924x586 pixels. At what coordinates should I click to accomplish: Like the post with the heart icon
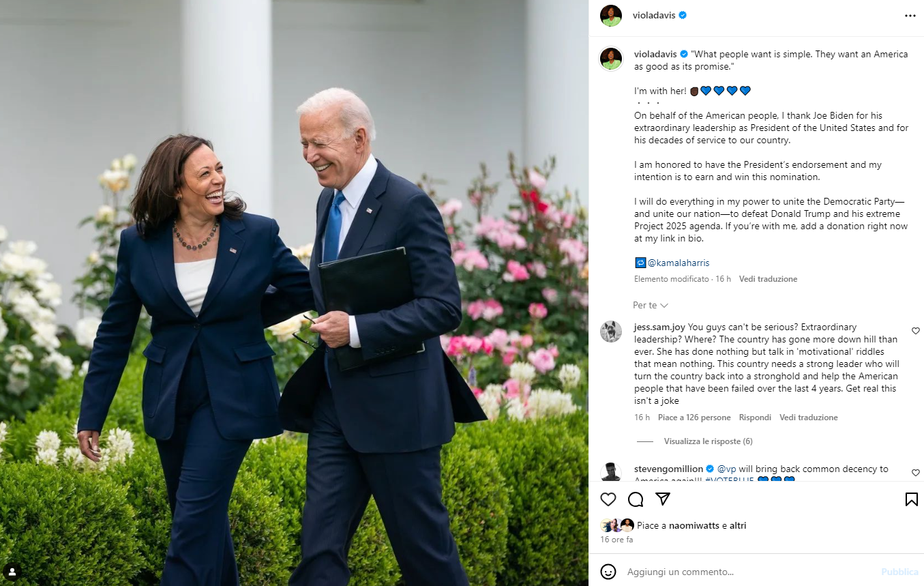tap(608, 499)
